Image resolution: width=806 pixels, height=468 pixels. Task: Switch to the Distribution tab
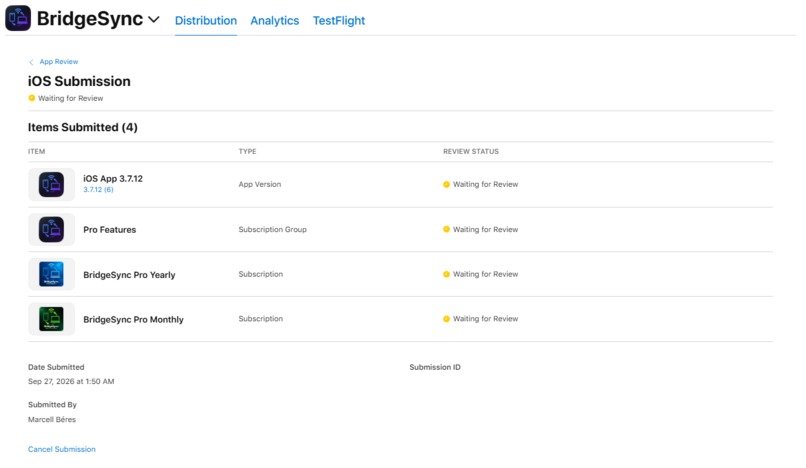pos(206,21)
